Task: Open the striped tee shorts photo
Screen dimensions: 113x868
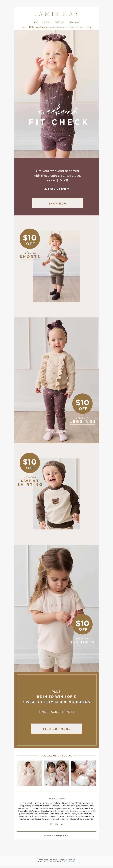Action: (x=56, y=266)
